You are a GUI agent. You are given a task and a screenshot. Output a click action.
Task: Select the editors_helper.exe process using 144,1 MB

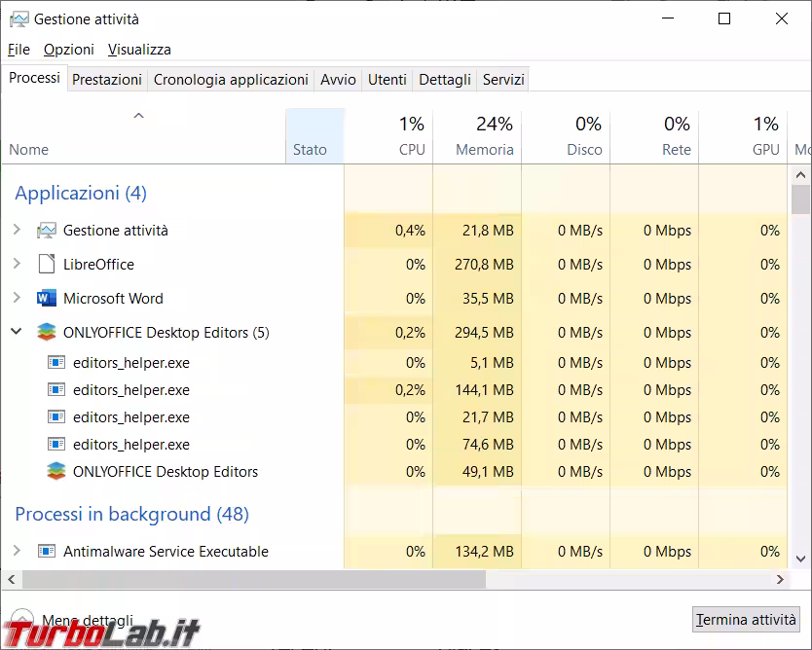click(x=131, y=390)
